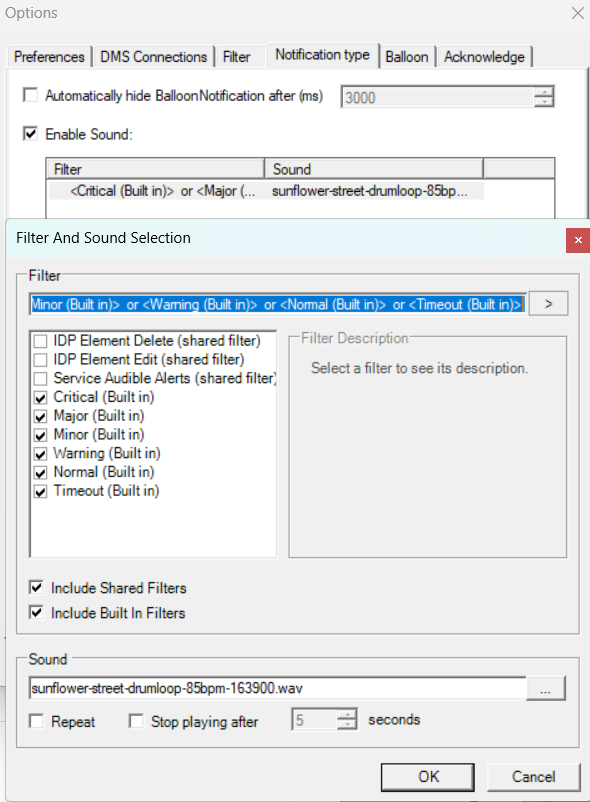Confirm the dialog with OK

(x=427, y=777)
